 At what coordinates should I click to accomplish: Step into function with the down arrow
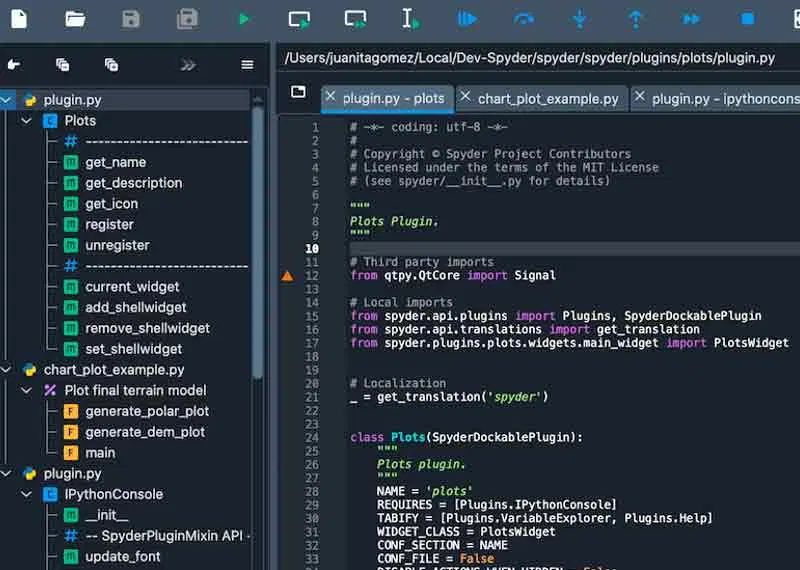580,19
